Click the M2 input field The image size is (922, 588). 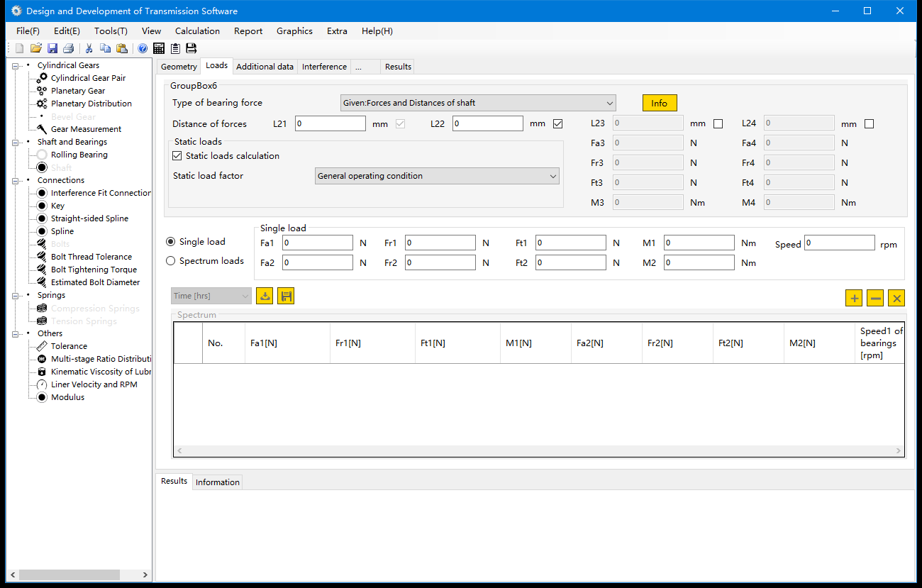point(699,262)
